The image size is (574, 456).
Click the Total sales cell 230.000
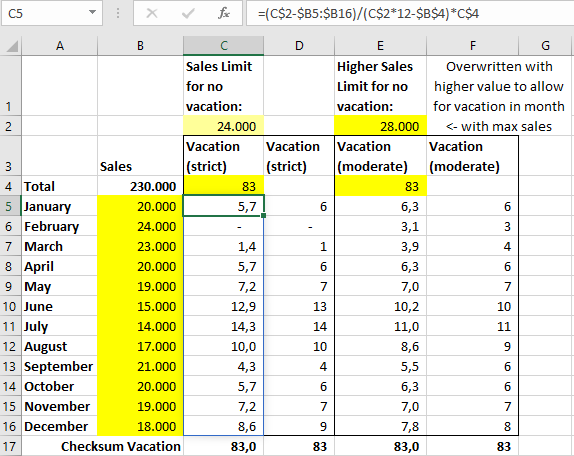click(x=140, y=186)
